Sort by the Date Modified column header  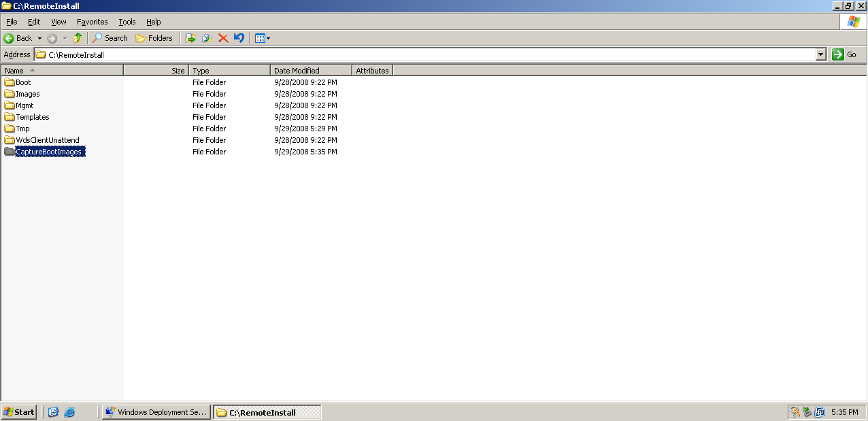[x=311, y=70]
